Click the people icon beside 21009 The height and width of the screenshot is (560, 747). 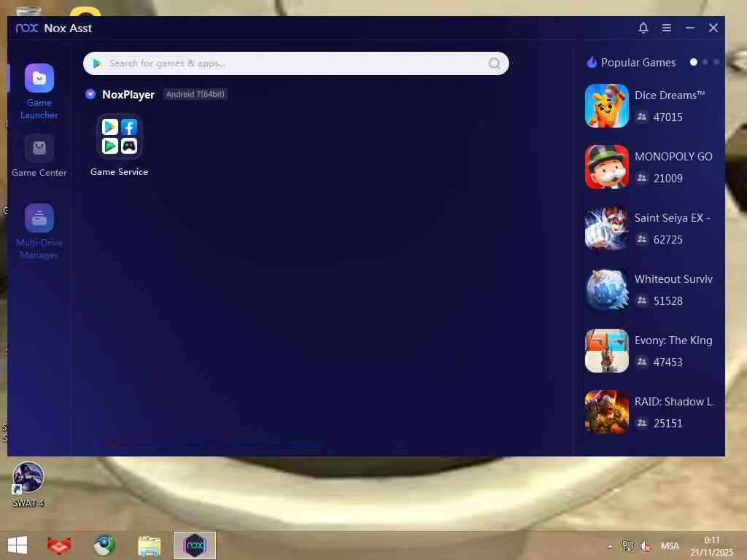642,178
